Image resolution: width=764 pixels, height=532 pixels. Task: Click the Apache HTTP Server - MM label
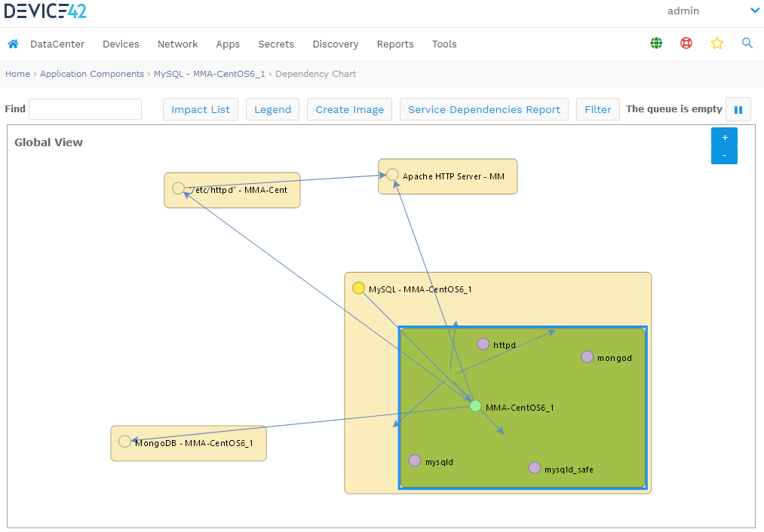453,176
